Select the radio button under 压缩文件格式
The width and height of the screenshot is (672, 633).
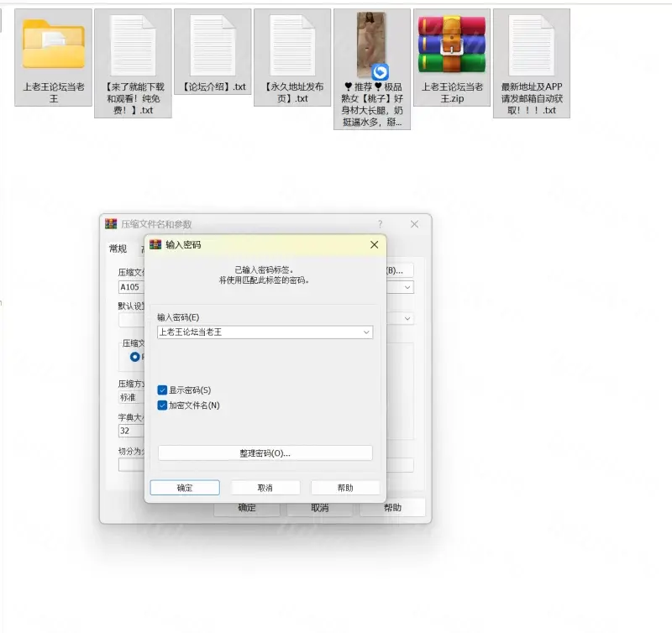(x=135, y=357)
